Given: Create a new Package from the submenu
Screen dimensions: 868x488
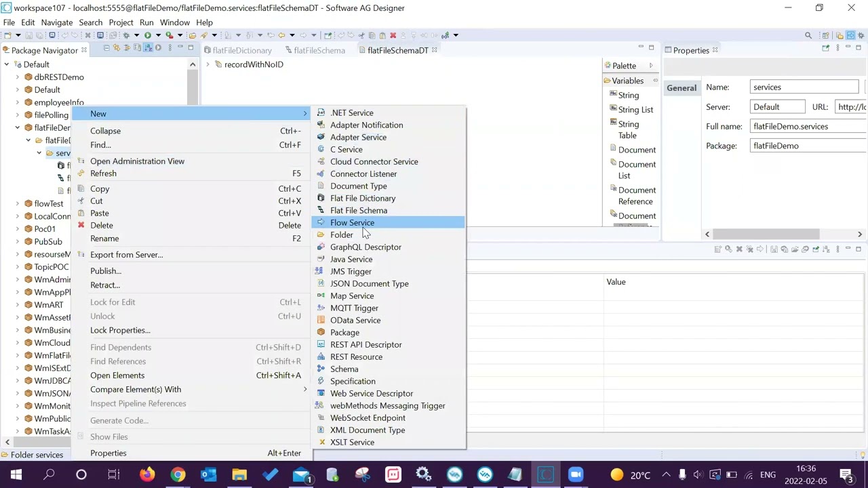Looking at the screenshot, I should [x=389, y=332].
